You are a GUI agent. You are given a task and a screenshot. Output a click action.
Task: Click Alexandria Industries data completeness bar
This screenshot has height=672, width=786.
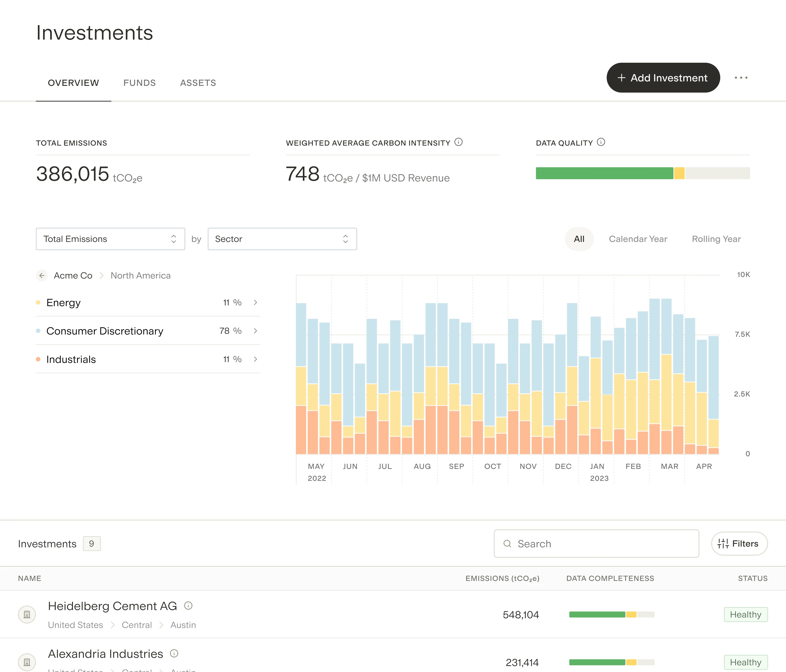(611, 662)
